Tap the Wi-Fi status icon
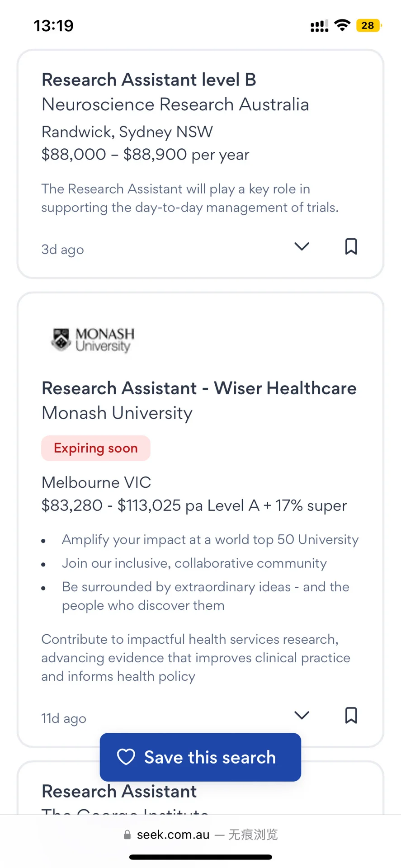 343,25
